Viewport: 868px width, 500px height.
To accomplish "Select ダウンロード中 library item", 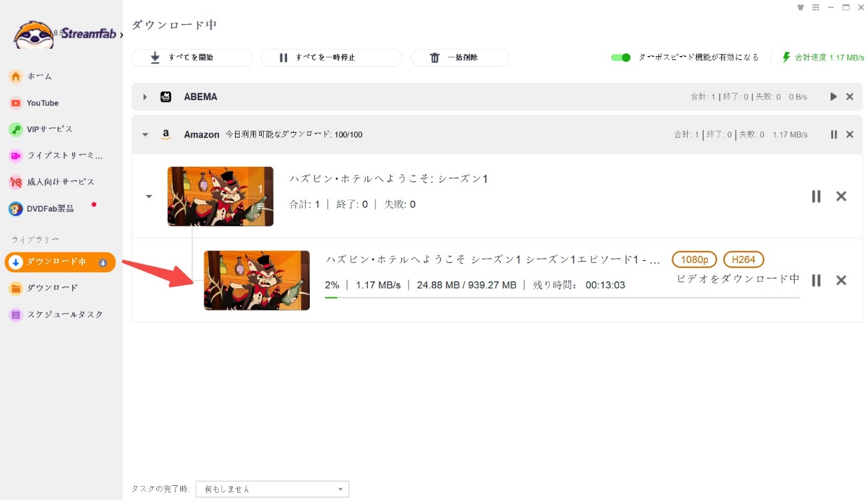I will pyautogui.click(x=60, y=262).
